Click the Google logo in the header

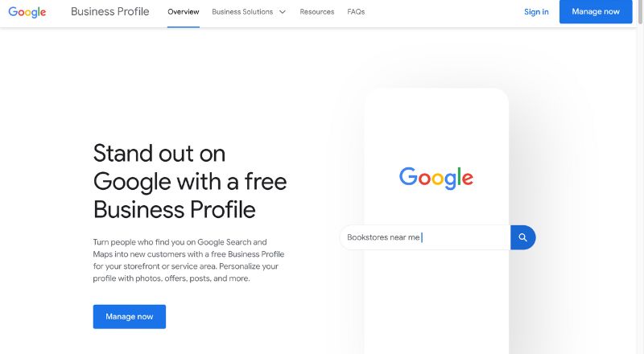[27, 12]
